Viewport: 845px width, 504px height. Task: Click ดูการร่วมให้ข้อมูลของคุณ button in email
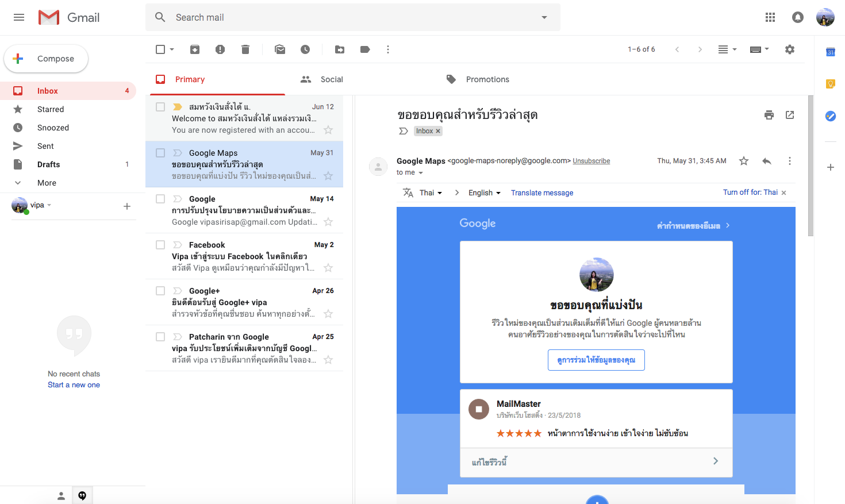(x=596, y=360)
